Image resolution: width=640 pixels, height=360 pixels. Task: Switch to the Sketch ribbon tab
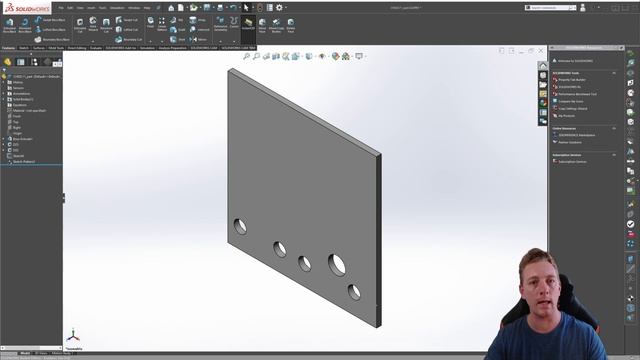pyautogui.click(x=24, y=48)
